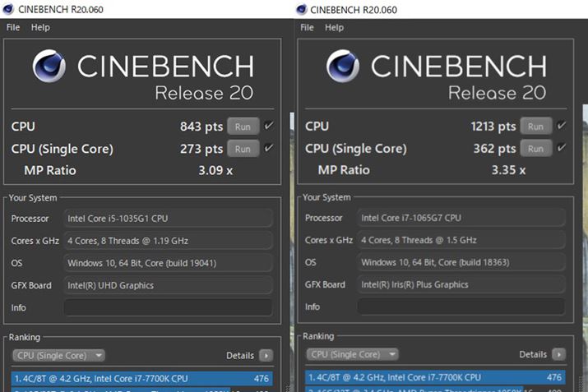Image resolution: width=588 pixels, height=392 pixels.
Task: Toggle CPU test checkbox beside 843 pts
Action: click(x=268, y=126)
